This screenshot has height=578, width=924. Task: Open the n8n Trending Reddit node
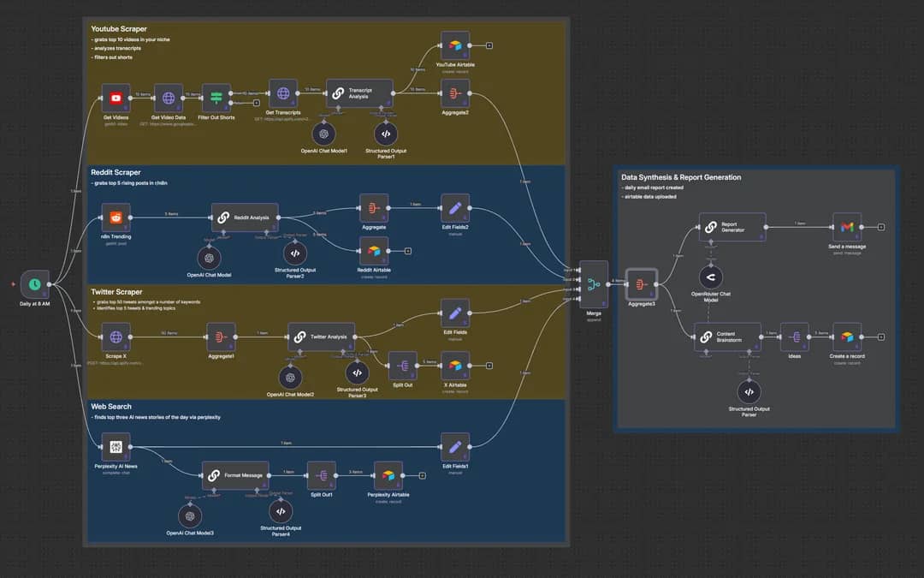(115, 217)
